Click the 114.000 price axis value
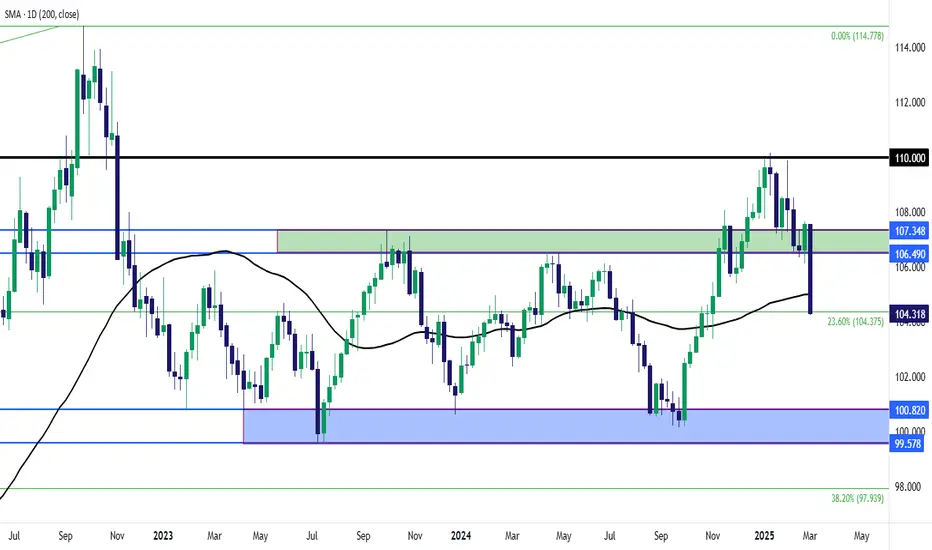The height and width of the screenshot is (550, 932). [910, 48]
